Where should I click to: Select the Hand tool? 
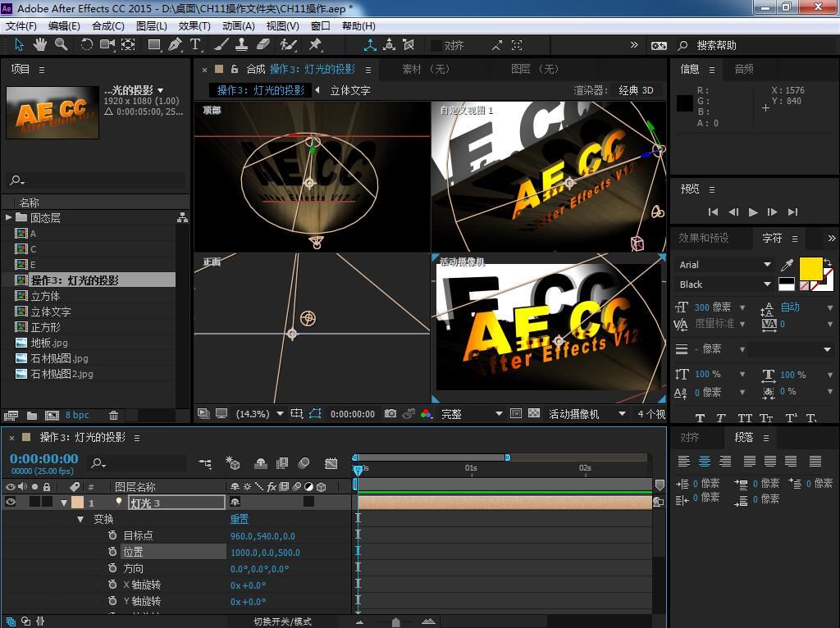[39, 45]
